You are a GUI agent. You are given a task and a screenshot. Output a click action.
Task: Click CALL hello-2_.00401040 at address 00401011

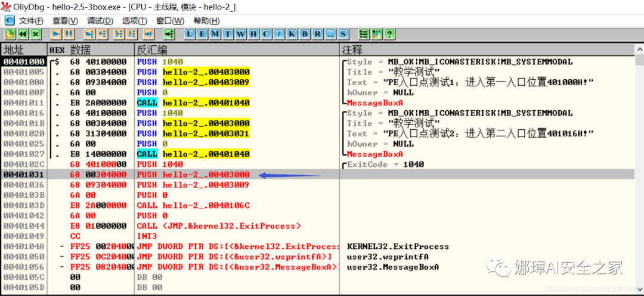point(193,103)
